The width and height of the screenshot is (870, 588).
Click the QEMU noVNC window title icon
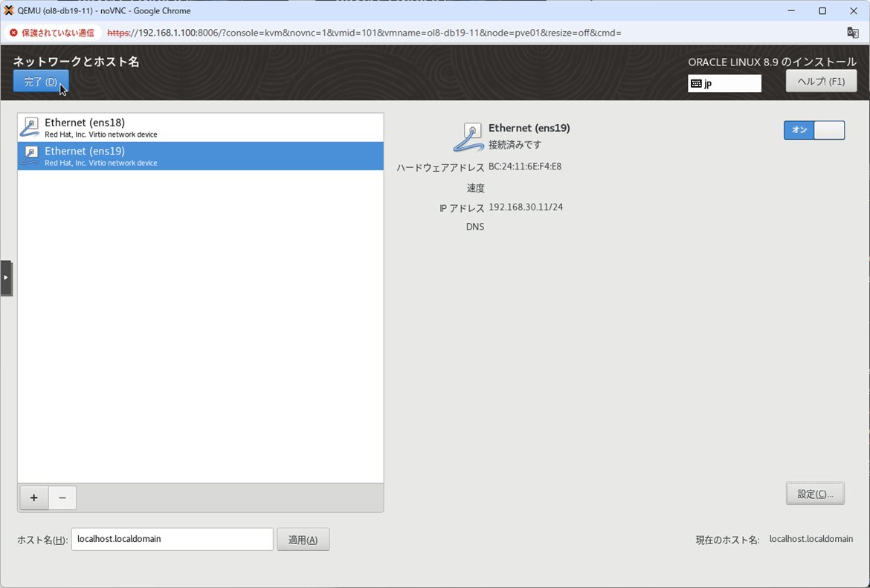pos(8,10)
